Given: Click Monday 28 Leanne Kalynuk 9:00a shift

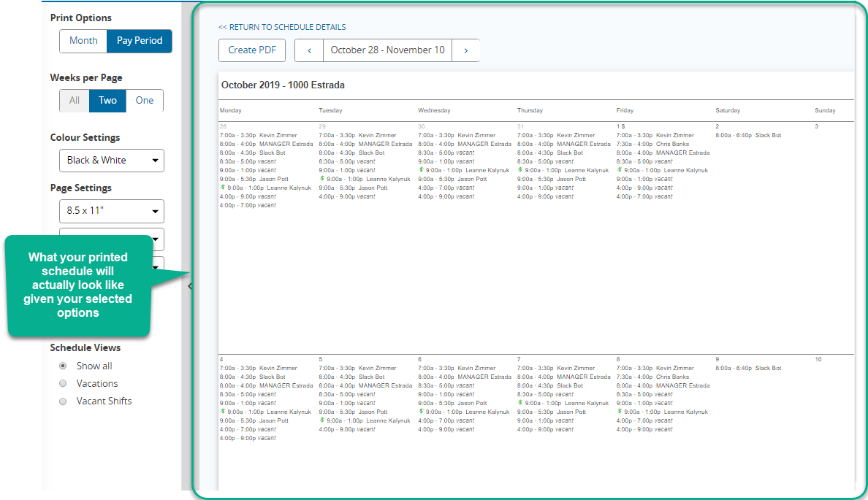Looking at the screenshot, I should (x=266, y=188).
